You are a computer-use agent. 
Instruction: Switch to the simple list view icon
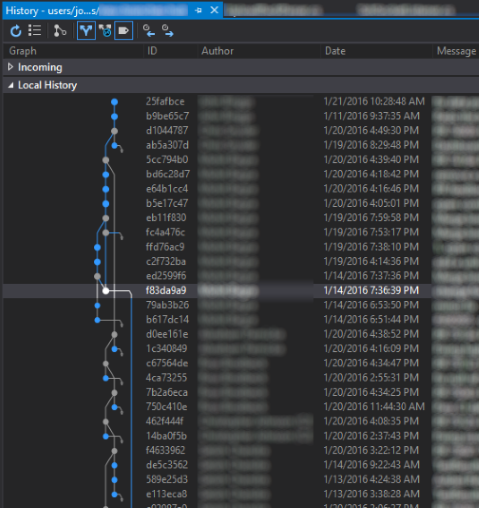35,31
